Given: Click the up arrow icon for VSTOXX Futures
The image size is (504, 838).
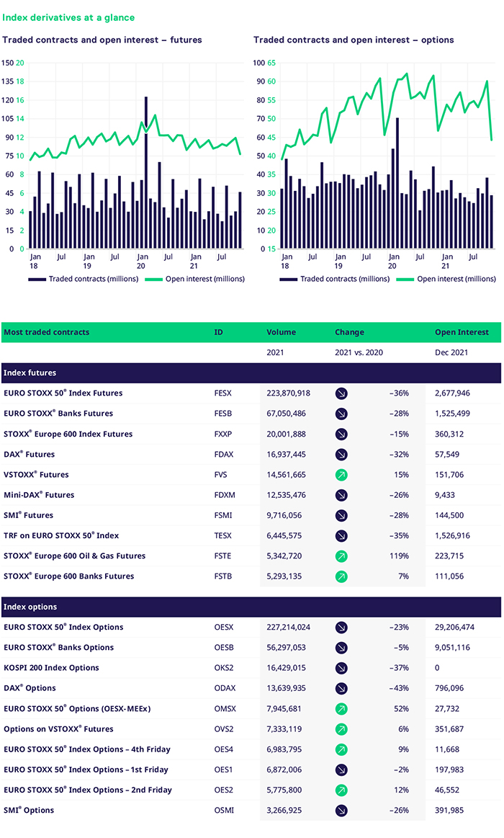Looking at the screenshot, I should pyautogui.click(x=341, y=475).
